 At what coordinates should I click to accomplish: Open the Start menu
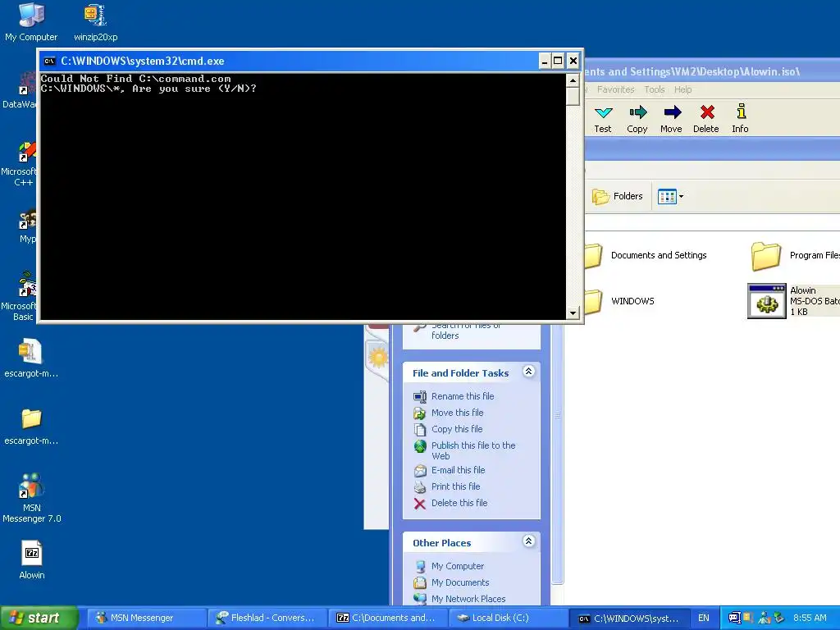(x=39, y=618)
